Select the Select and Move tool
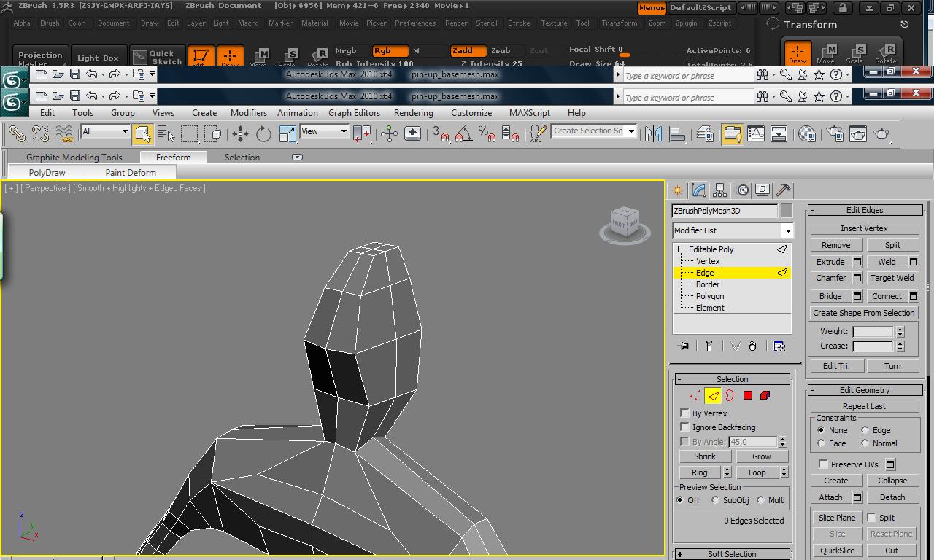 (241, 133)
